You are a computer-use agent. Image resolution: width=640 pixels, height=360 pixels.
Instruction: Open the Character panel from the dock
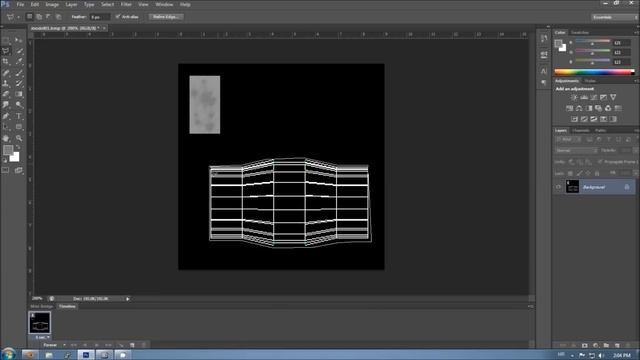544,71
